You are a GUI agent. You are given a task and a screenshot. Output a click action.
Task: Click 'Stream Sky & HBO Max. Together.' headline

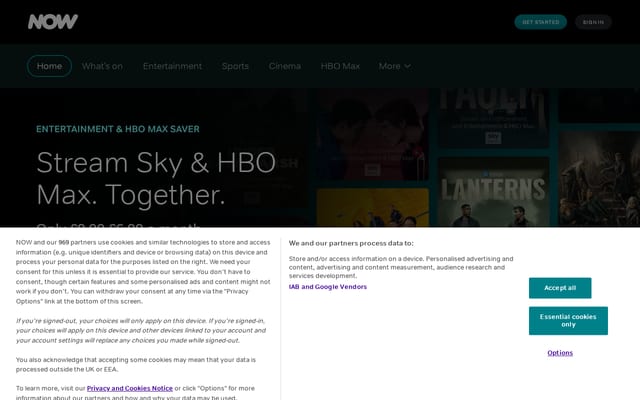[156, 179]
